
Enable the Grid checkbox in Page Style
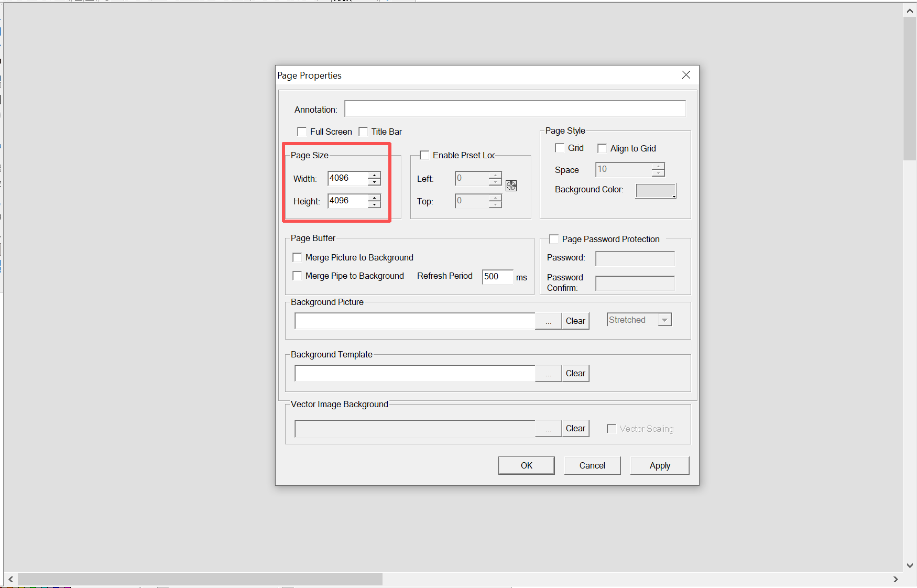pyautogui.click(x=560, y=148)
